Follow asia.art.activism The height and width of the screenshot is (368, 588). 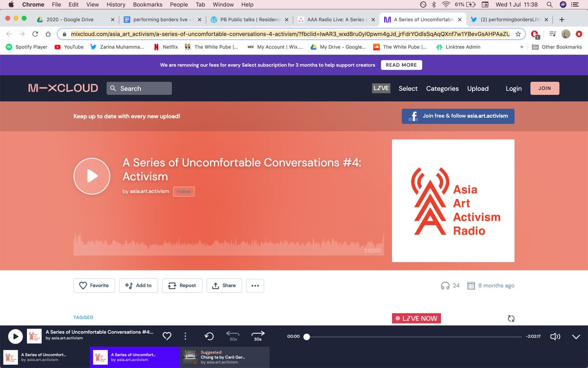[x=184, y=191]
